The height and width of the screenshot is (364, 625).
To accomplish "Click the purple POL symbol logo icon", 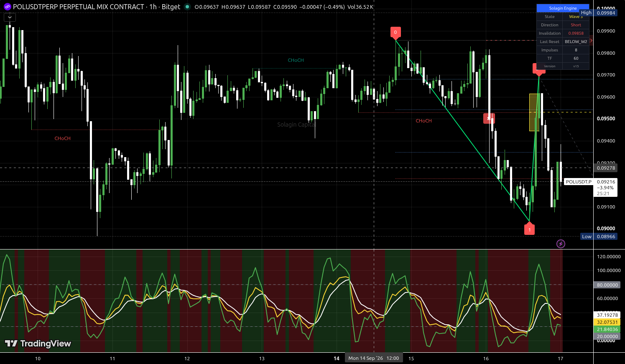I will (7, 7).
